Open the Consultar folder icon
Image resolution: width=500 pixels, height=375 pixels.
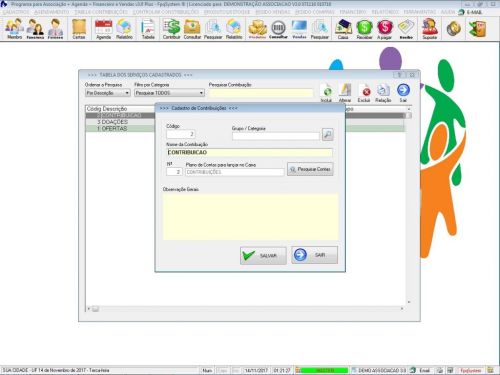pos(192,29)
